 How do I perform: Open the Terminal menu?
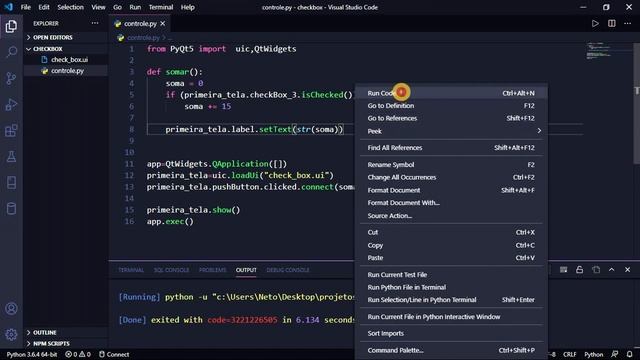click(x=160, y=7)
